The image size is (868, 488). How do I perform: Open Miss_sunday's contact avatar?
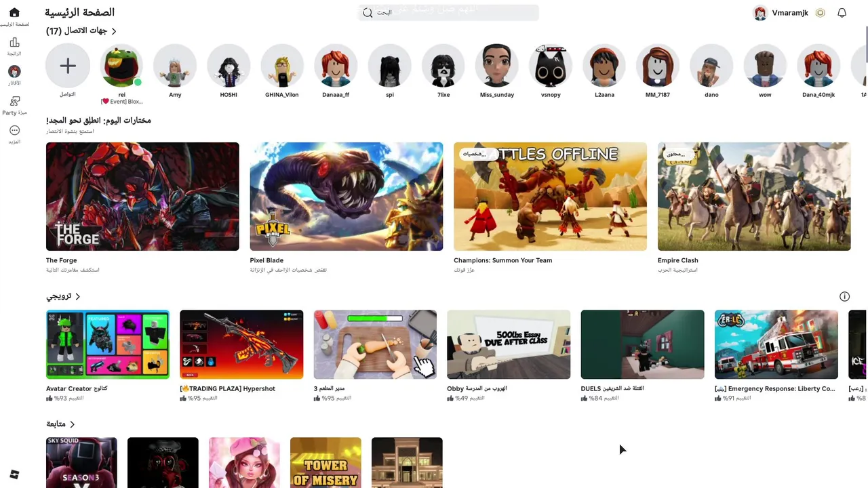click(497, 66)
